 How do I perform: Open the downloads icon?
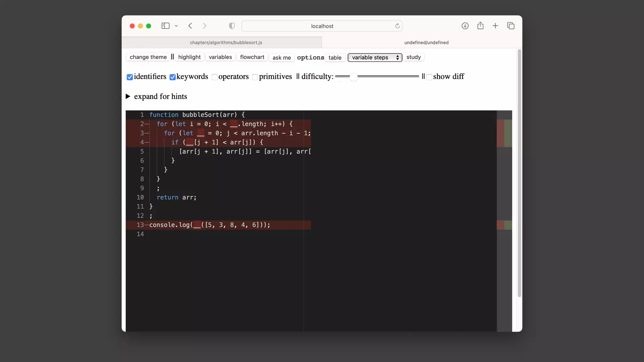465,26
